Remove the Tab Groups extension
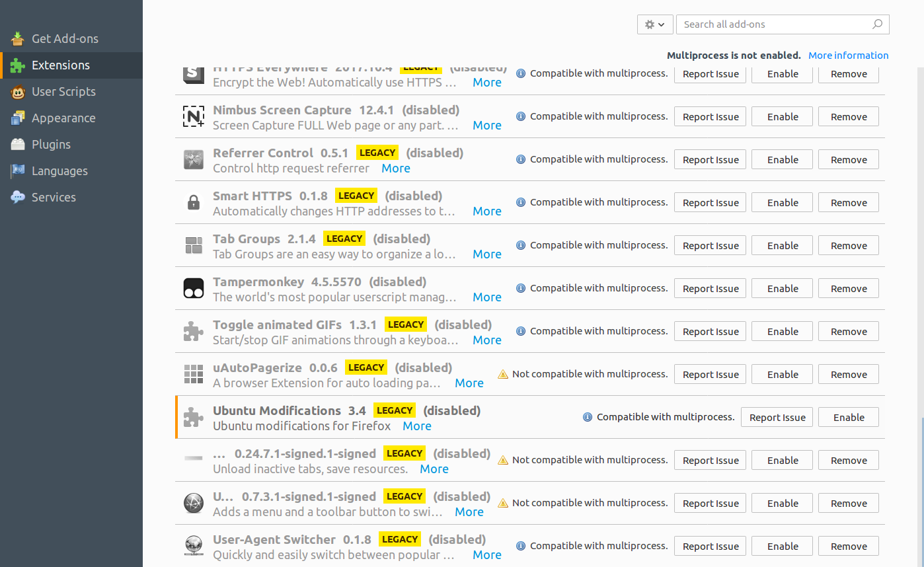 click(x=849, y=246)
